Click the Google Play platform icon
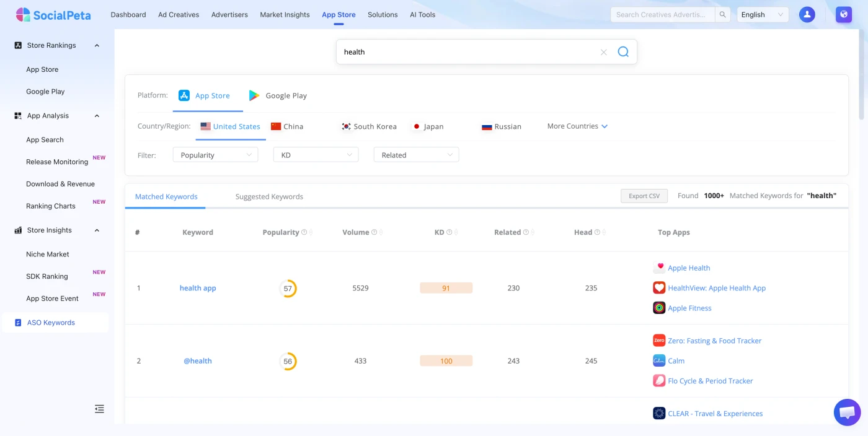 coord(254,95)
